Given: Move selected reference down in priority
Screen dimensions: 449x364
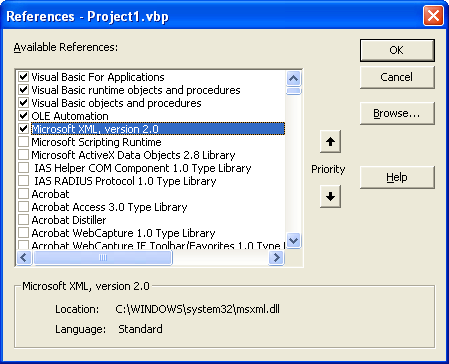Looking at the screenshot, I should coord(330,197).
